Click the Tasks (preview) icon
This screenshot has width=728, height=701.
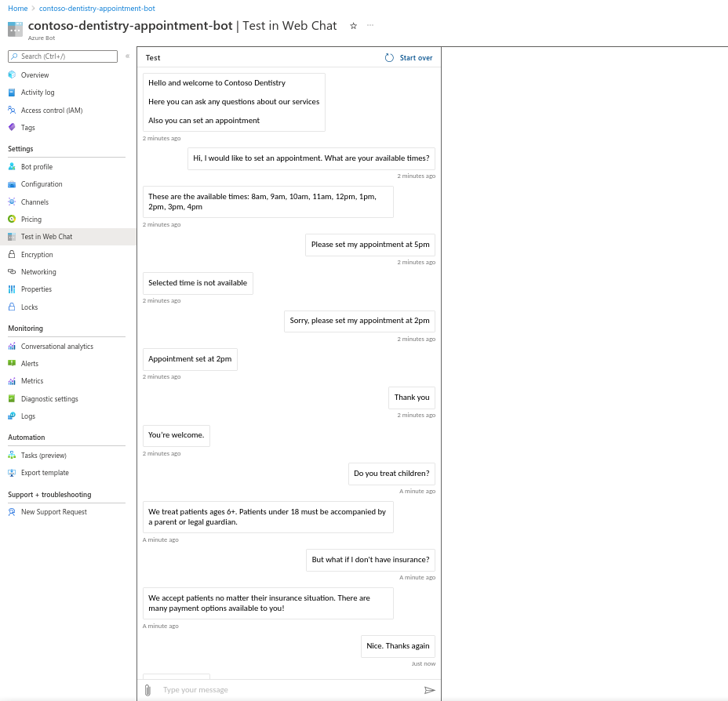coord(12,455)
